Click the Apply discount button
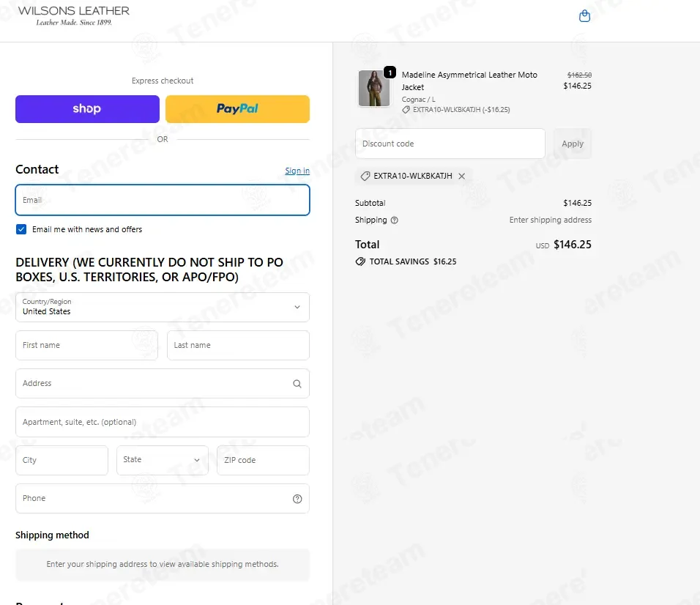This screenshot has width=700, height=605. coord(573,144)
